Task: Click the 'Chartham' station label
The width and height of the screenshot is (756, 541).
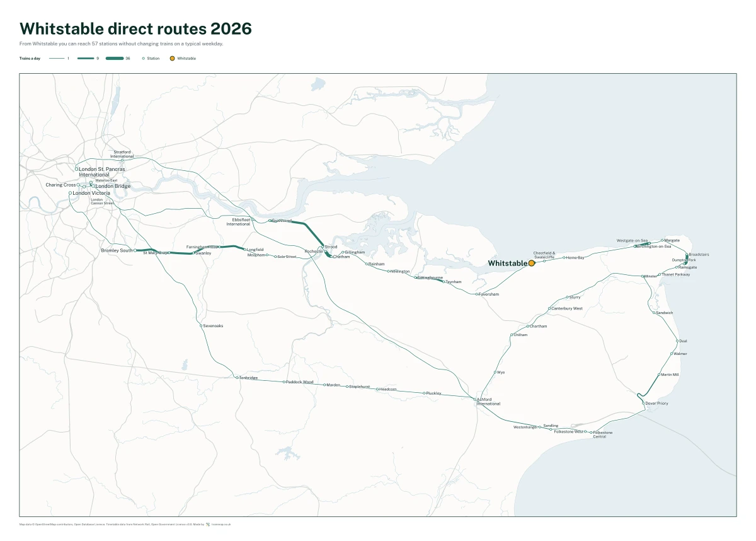Action: pyautogui.click(x=539, y=326)
